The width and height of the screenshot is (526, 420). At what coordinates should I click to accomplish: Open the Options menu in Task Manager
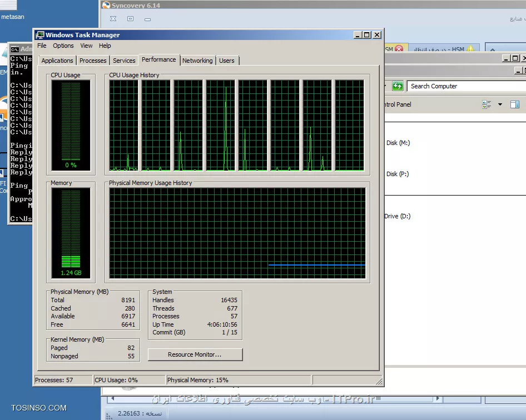pos(63,46)
